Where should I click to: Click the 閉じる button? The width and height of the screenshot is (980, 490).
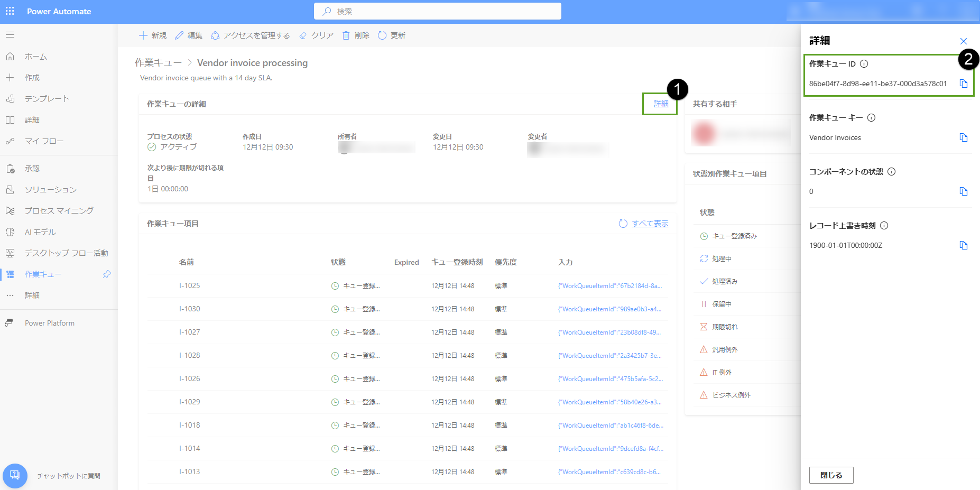click(831, 475)
